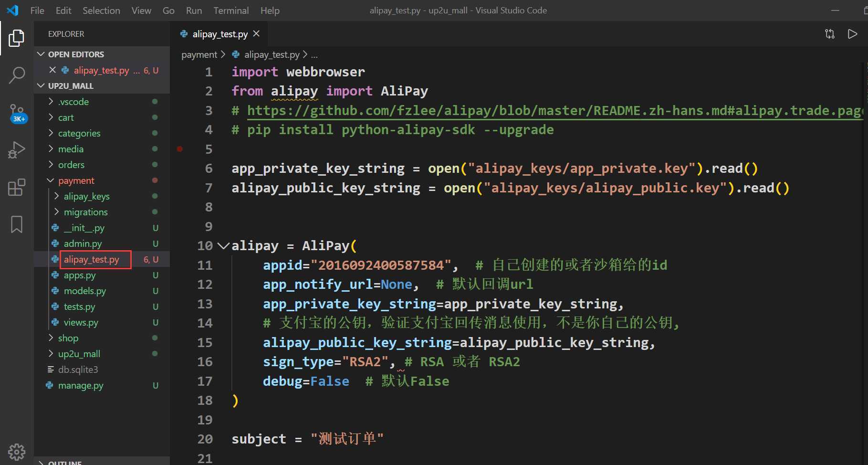868x465 pixels.
Task: Open the Bookmarks view icon
Action: pos(17,224)
